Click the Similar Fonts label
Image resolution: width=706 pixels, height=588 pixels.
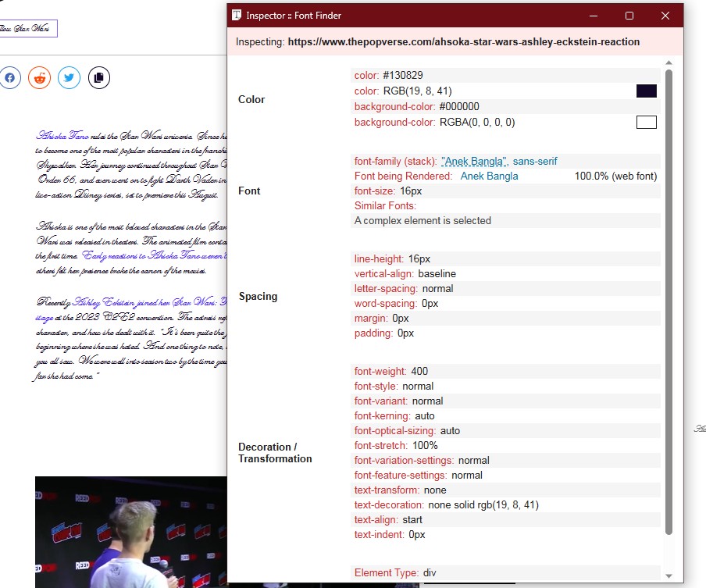coord(385,205)
